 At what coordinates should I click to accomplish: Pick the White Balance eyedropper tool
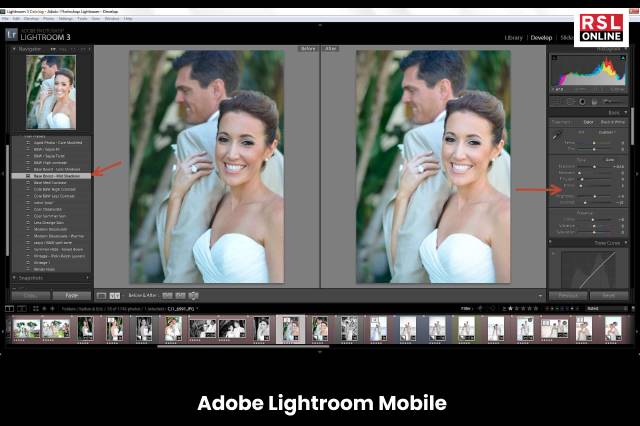(557, 135)
